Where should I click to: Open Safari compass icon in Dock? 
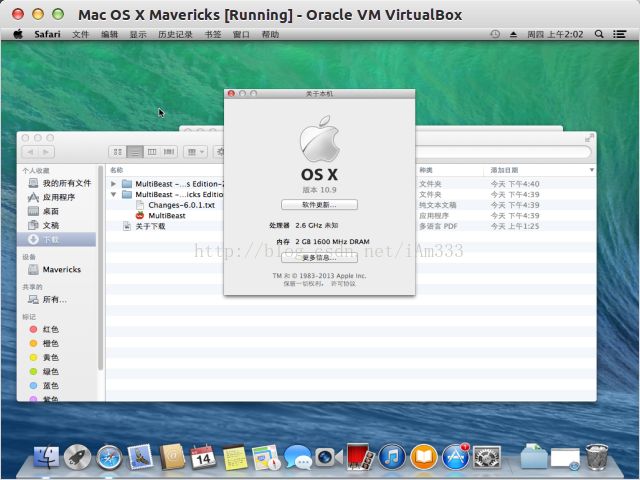point(109,458)
